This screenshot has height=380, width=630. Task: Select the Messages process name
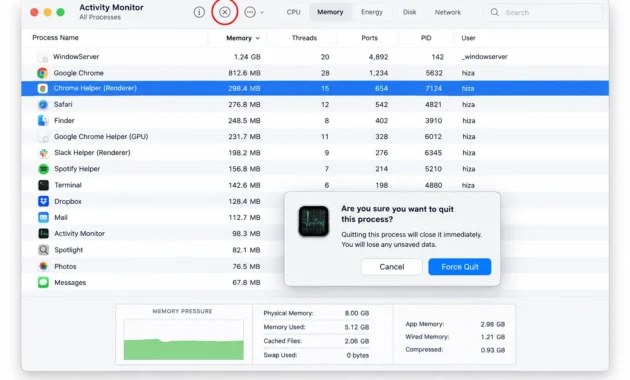pyautogui.click(x=70, y=282)
